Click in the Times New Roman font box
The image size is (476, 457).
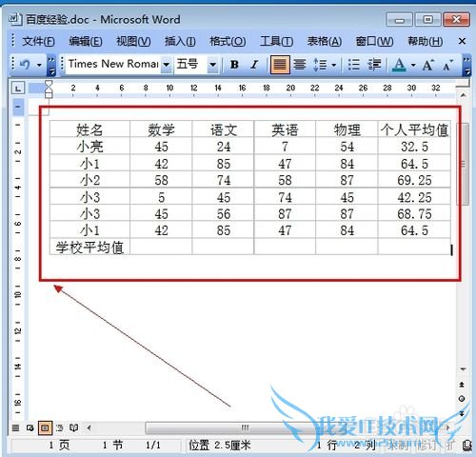pyautogui.click(x=113, y=65)
